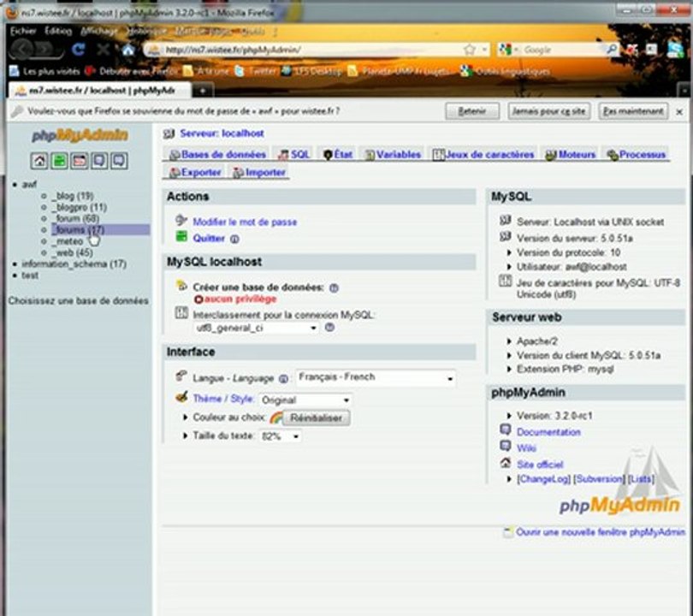Viewport: 693px width, 616px height.
Task: Open the Variables tab
Action: pyautogui.click(x=393, y=155)
